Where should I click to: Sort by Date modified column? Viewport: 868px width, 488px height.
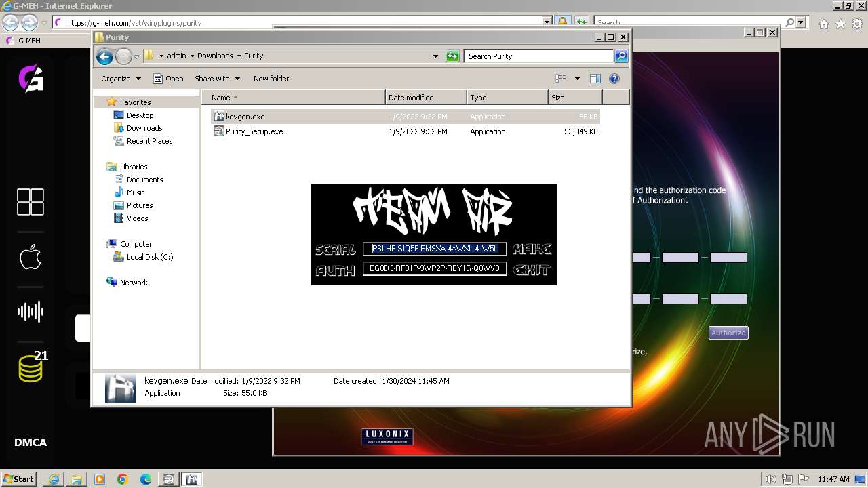point(426,98)
